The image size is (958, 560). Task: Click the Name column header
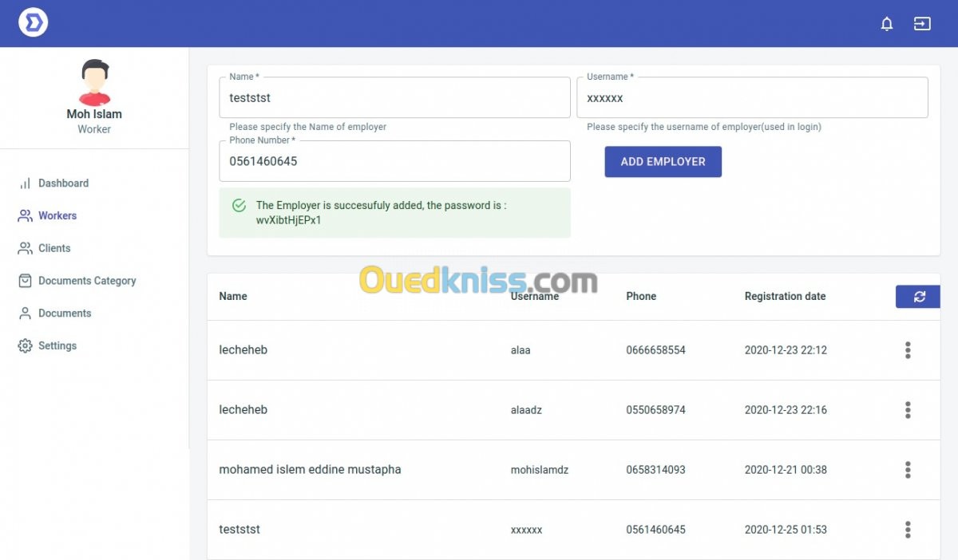(x=233, y=297)
